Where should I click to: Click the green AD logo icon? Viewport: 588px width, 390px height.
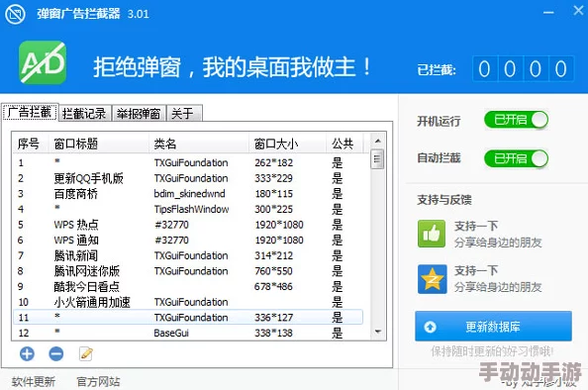pos(43,62)
